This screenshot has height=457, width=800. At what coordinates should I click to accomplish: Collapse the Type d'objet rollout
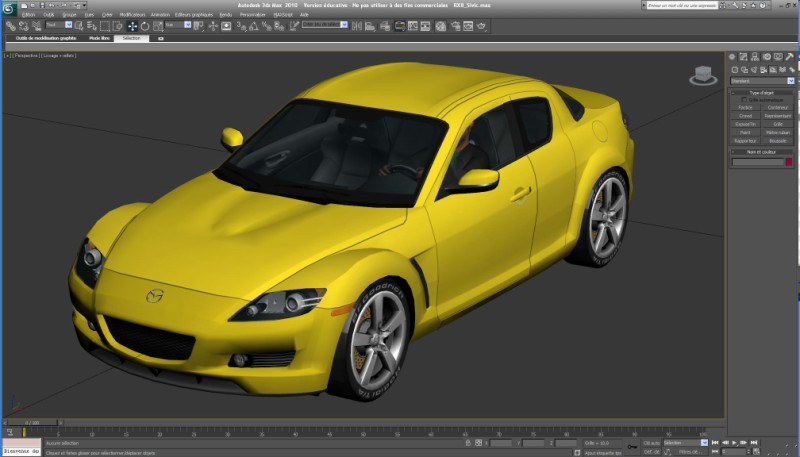click(762, 92)
